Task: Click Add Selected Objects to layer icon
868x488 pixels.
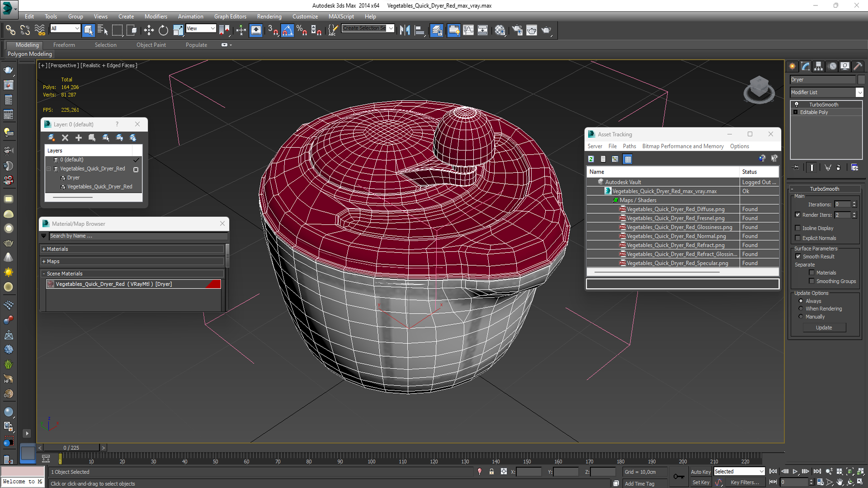Action: point(79,138)
